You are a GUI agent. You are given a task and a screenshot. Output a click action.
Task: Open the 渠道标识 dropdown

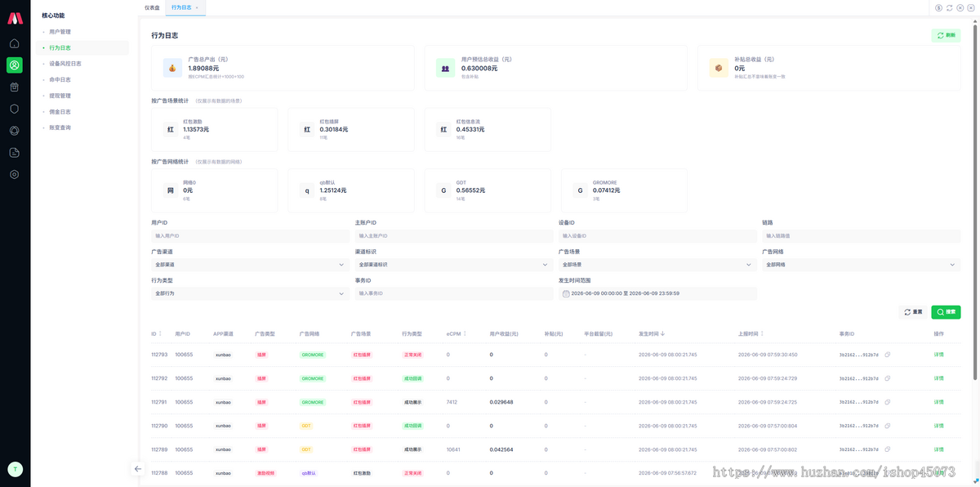454,265
